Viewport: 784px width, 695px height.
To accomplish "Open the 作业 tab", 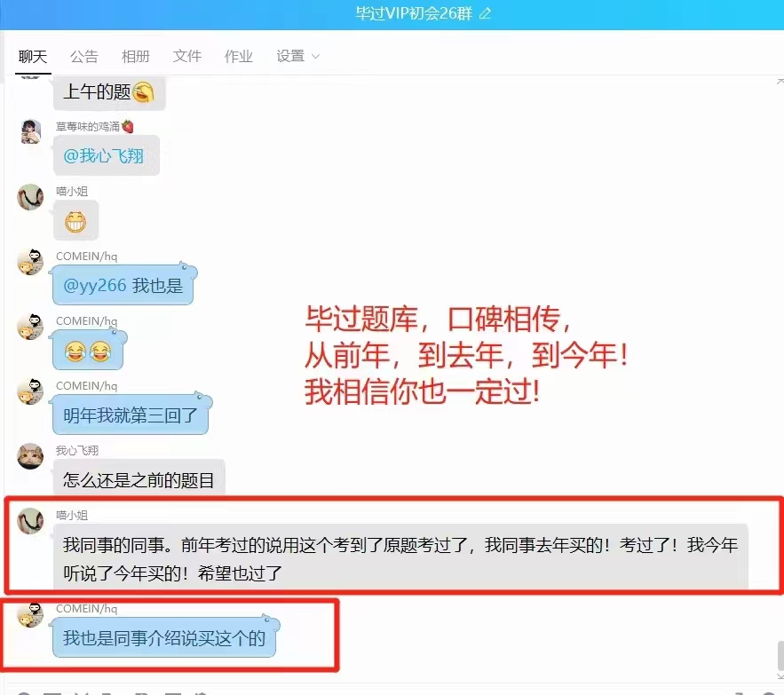I will (x=239, y=57).
